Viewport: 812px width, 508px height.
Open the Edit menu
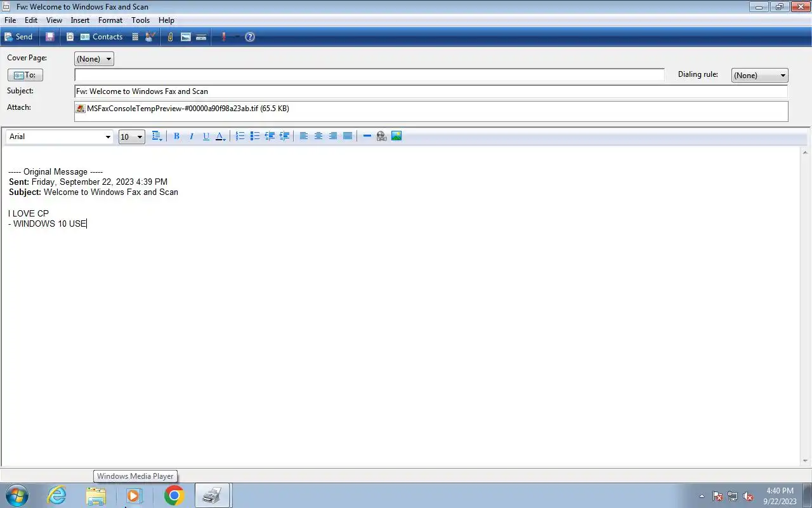pyautogui.click(x=31, y=20)
